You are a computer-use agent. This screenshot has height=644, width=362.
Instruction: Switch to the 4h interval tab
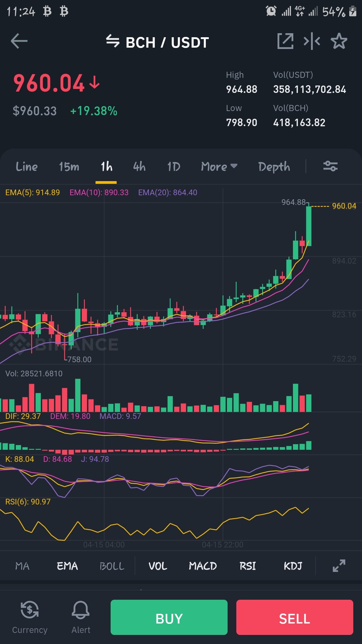pos(139,167)
